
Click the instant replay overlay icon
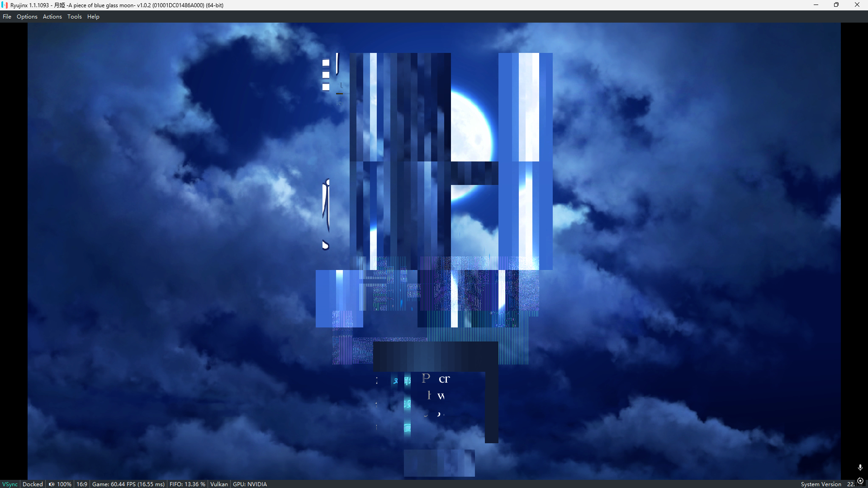click(x=860, y=481)
